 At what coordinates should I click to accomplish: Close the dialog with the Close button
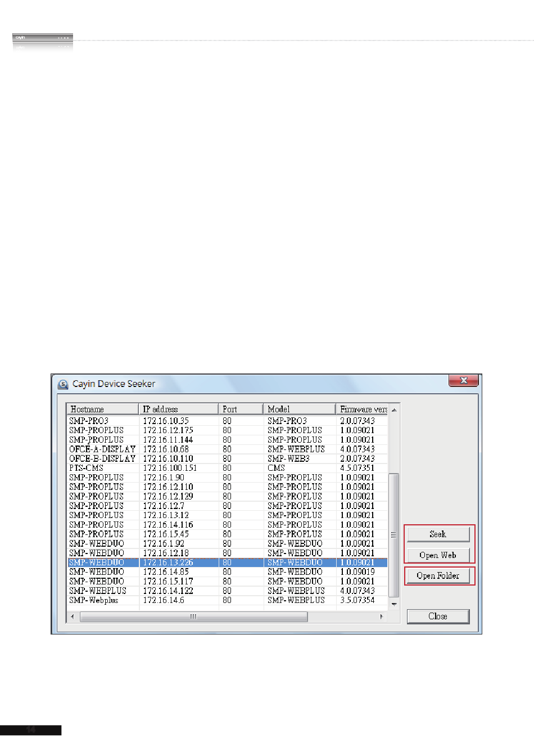point(438,616)
